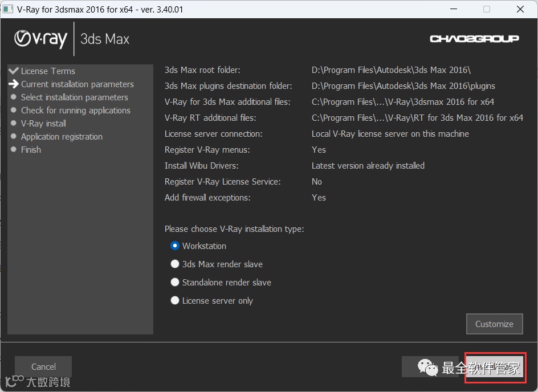
Task: Select the V-Ray install step
Action: click(x=43, y=124)
